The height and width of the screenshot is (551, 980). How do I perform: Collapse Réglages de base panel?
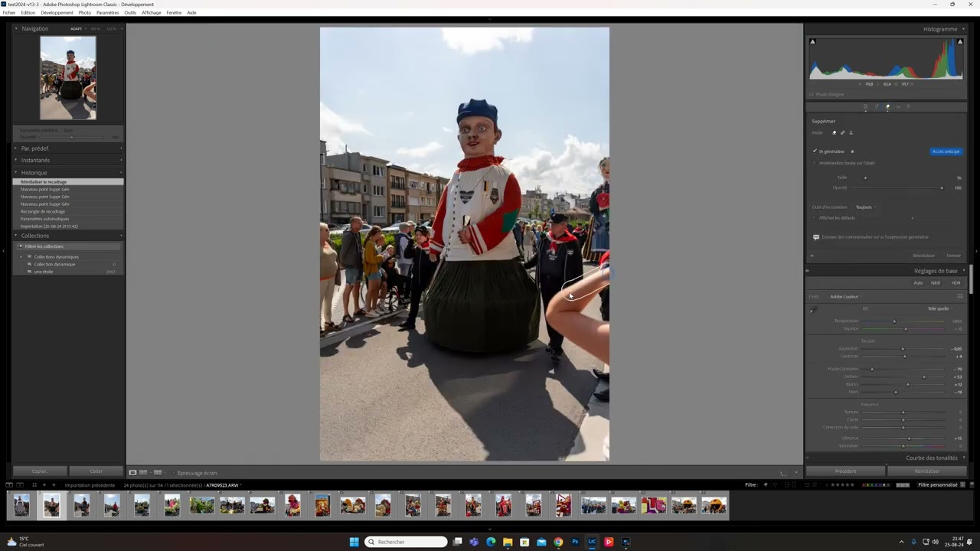click(964, 271)
